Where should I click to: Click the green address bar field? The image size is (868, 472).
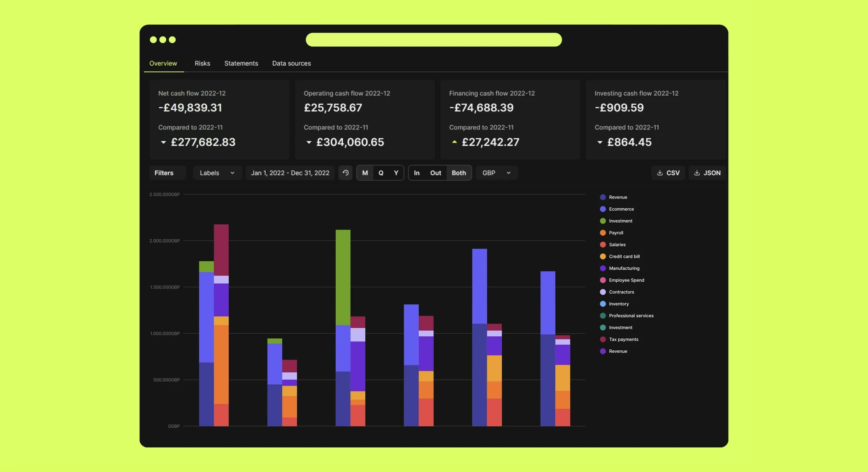coord(434,40)
